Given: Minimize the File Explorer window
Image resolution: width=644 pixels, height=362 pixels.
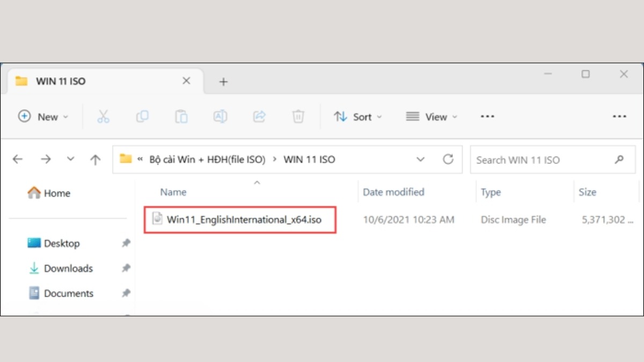Looking at the screenshot, I should tap(548, 74).
